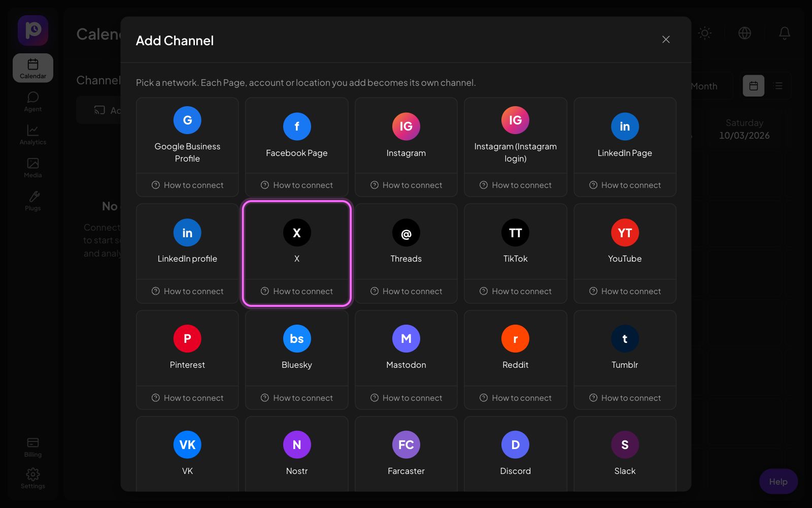Select the LinkedIn profile icon
The height and width of the screenshot is (508, 812).
187,233
